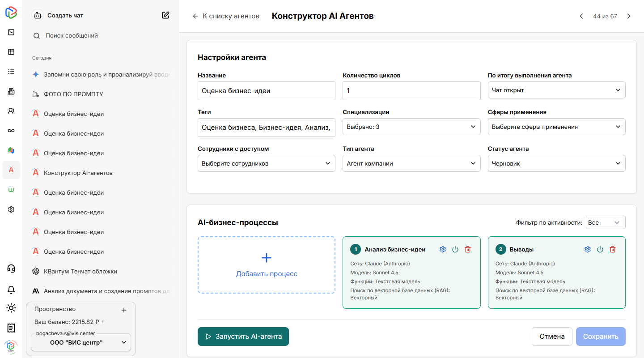This screenshot has width=644, height=358.
Task: Open Фильтр по активности dropdown
Action: 605,222
